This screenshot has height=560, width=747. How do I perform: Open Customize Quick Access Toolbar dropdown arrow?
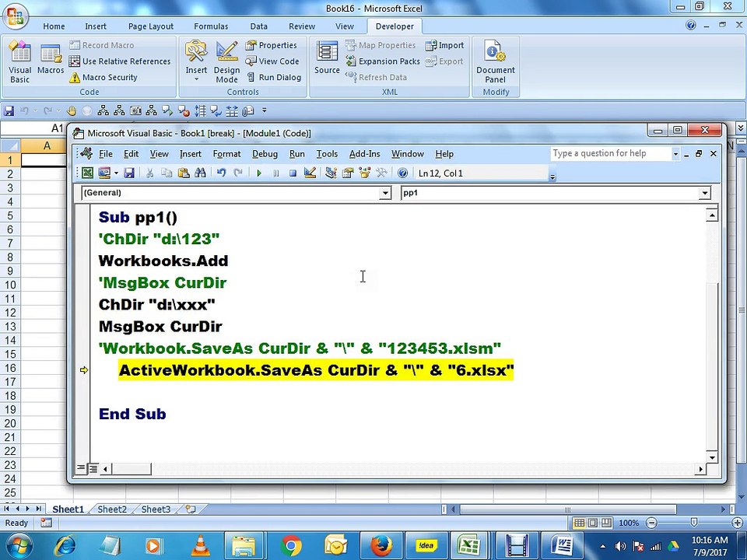point(264,111)
